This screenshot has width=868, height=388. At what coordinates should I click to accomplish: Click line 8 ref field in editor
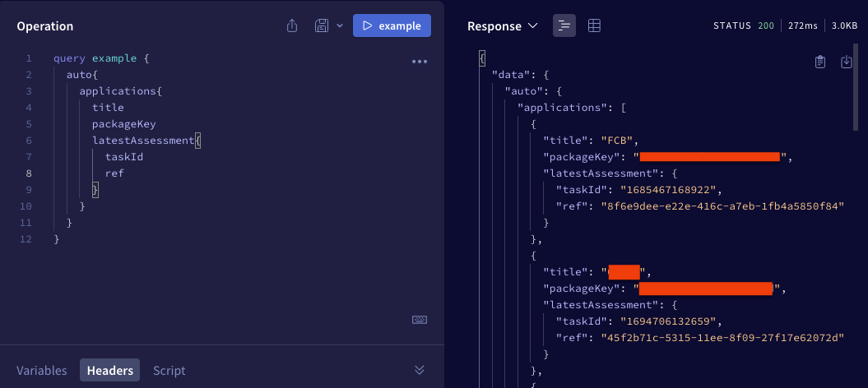(x=114, y=173)
